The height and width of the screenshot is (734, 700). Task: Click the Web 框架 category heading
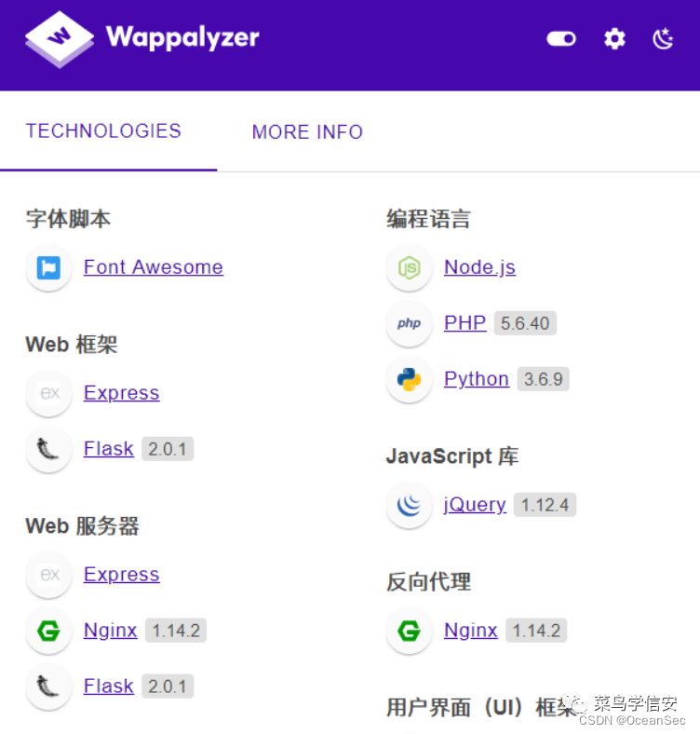click(x=72, y=345)
